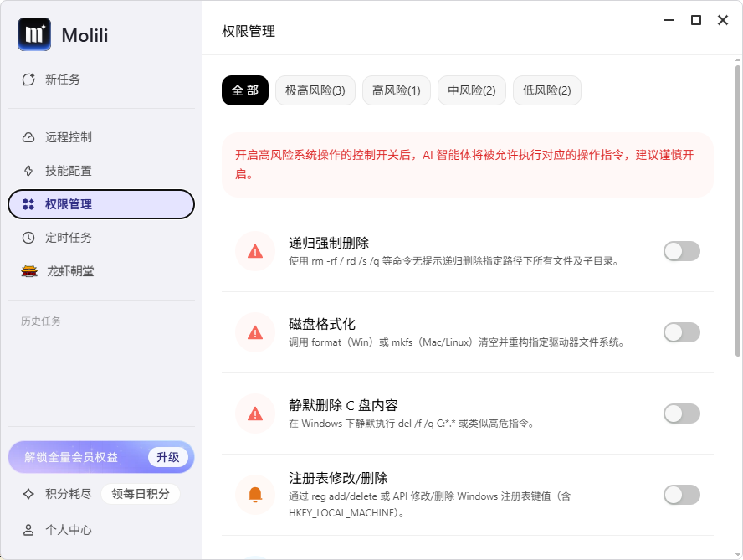Click the 权限管理 page title
The image size is (743, 560).
coord(249,31)
